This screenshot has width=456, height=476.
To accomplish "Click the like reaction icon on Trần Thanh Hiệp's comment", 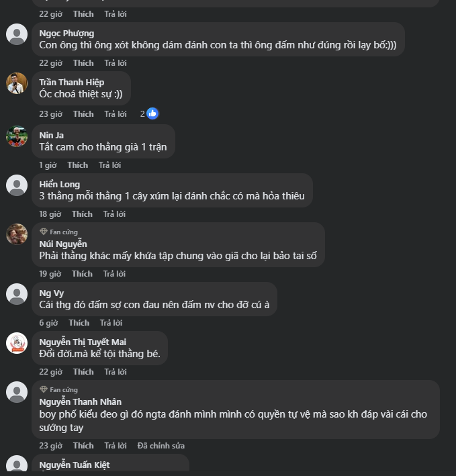I will click(x=152, y=113).
